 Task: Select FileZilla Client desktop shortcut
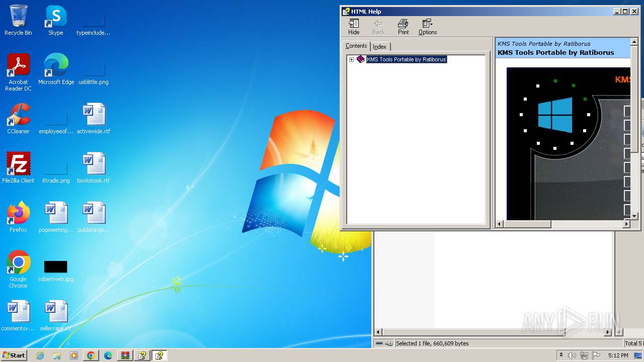pyautogui.click(x=18, y=168)
